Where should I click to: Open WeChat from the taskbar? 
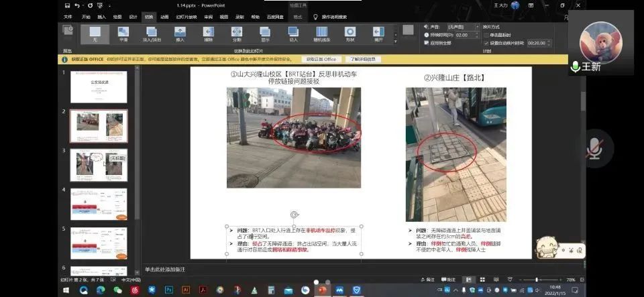[x=118, y=290]
